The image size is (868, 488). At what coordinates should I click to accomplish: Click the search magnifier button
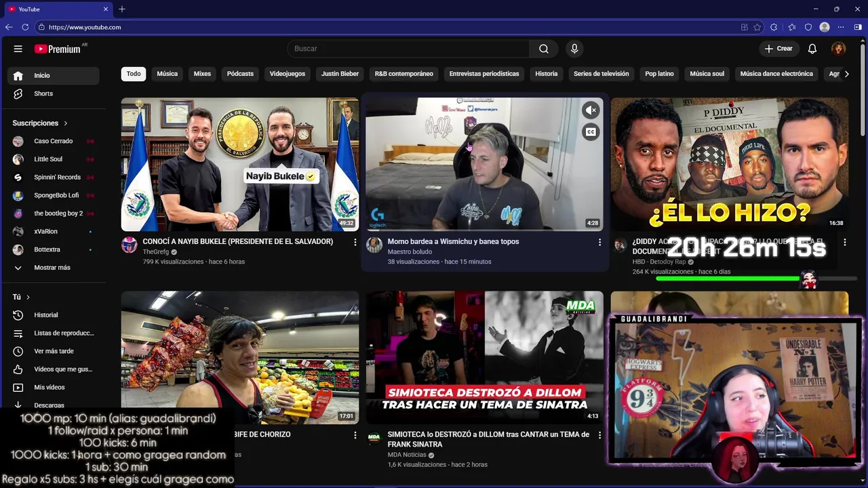[x=544, y=49]
